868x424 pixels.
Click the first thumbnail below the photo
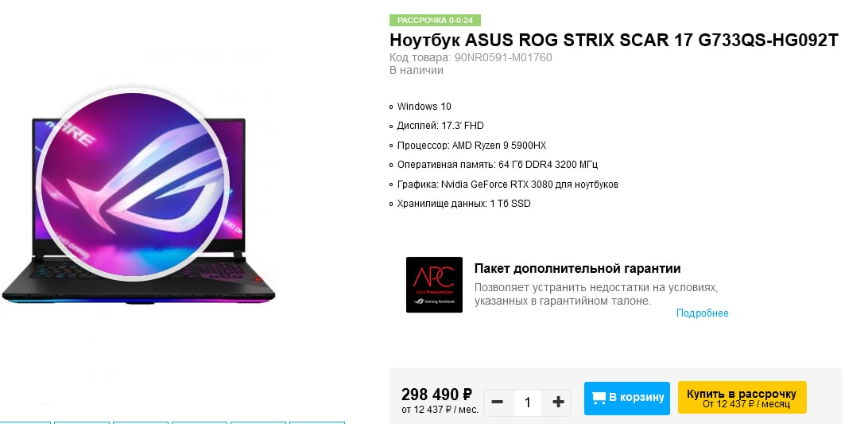25,422
